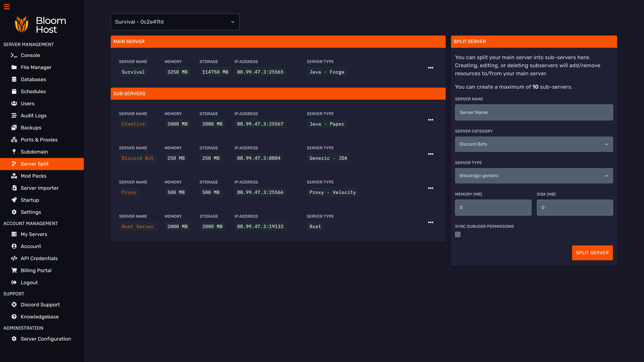Image resolution: width=644 pixels, height=362 pixels.
Task: Click the Main Server ellipsis options icon
Action: click(431, 68)
